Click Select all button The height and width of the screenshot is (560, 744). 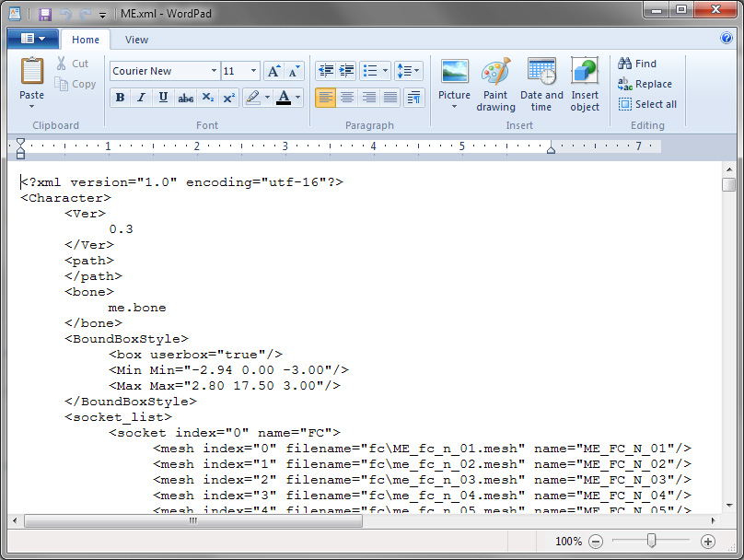coord(647,104)
